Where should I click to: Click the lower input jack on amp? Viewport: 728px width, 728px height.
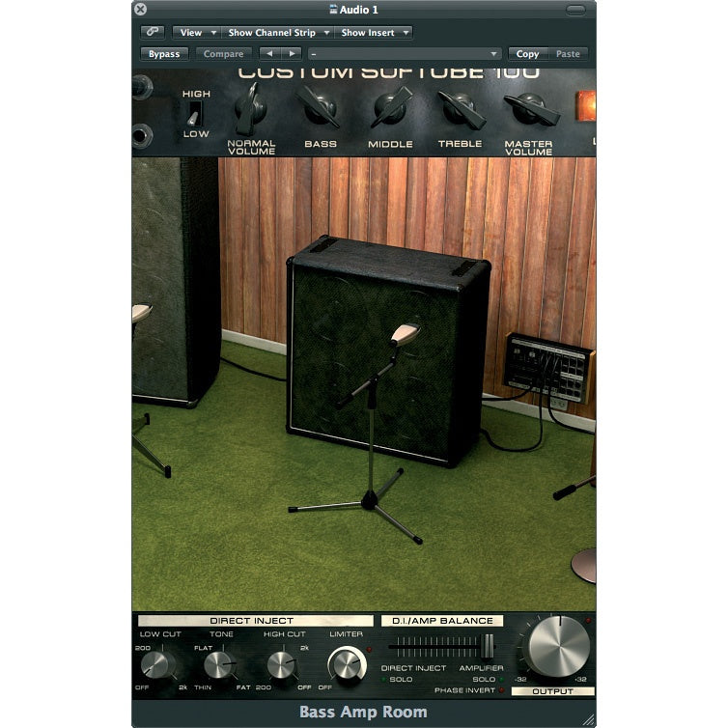(142, 136)
